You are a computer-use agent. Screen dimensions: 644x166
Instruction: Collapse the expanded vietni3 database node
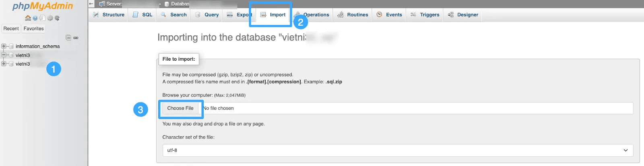pos(4,55)
